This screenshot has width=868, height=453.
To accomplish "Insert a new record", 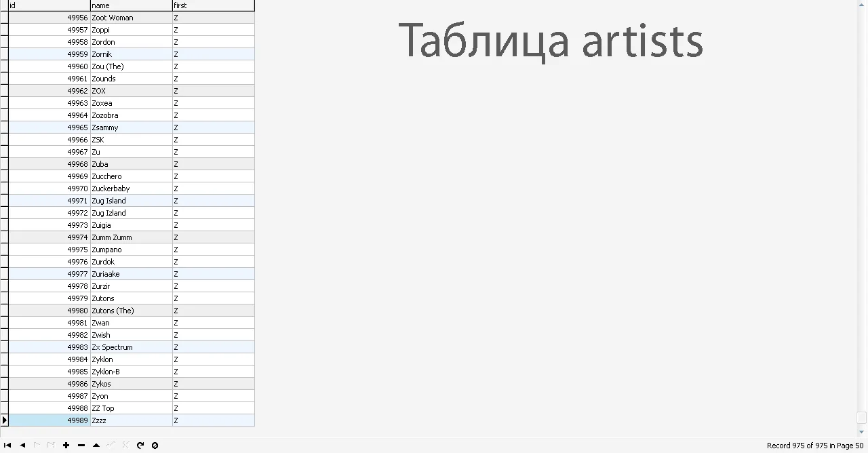I will [66, 446].
